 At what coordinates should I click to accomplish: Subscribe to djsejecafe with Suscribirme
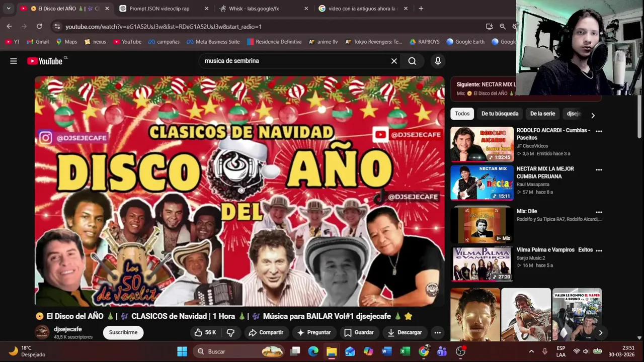(x=123, y=332)
